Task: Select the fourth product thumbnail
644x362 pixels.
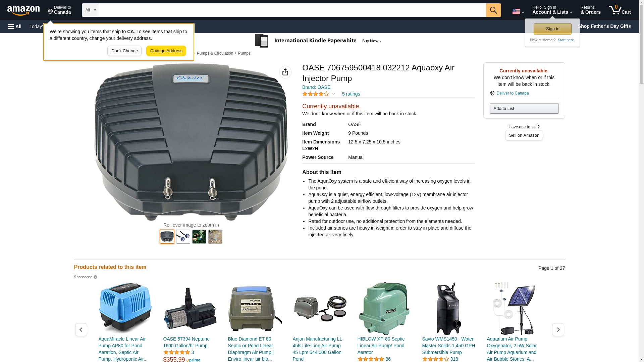Action: click(x=215, y=237)
